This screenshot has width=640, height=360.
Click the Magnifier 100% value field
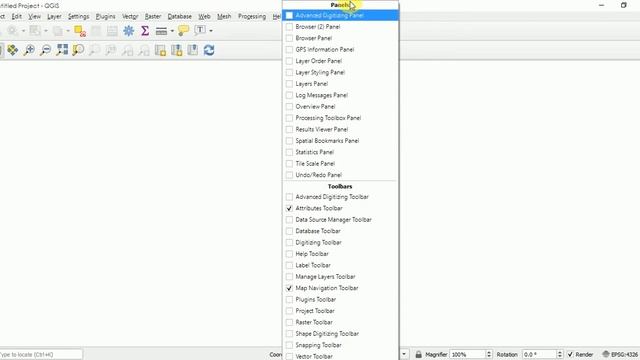point(468,354)
